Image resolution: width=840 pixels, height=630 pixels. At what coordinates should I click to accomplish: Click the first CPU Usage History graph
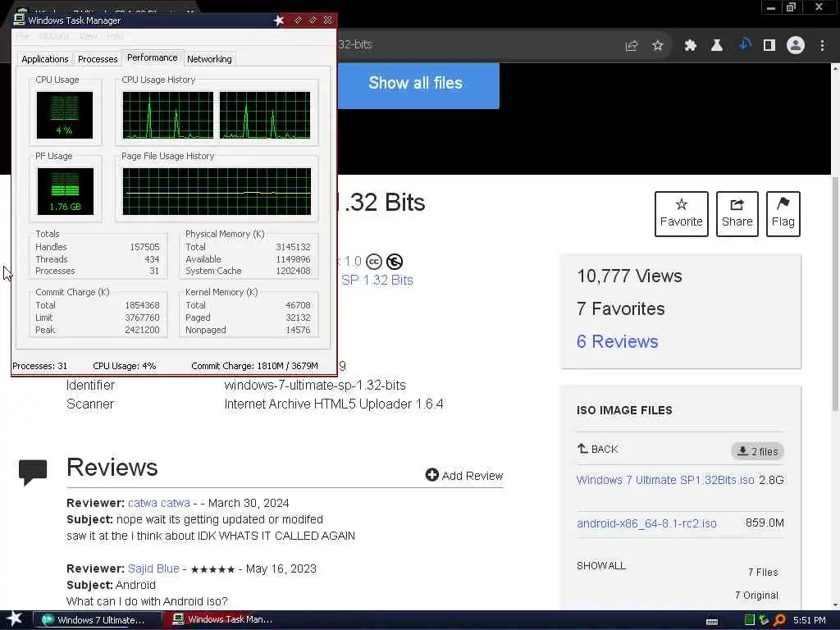[x=167, y=115]
